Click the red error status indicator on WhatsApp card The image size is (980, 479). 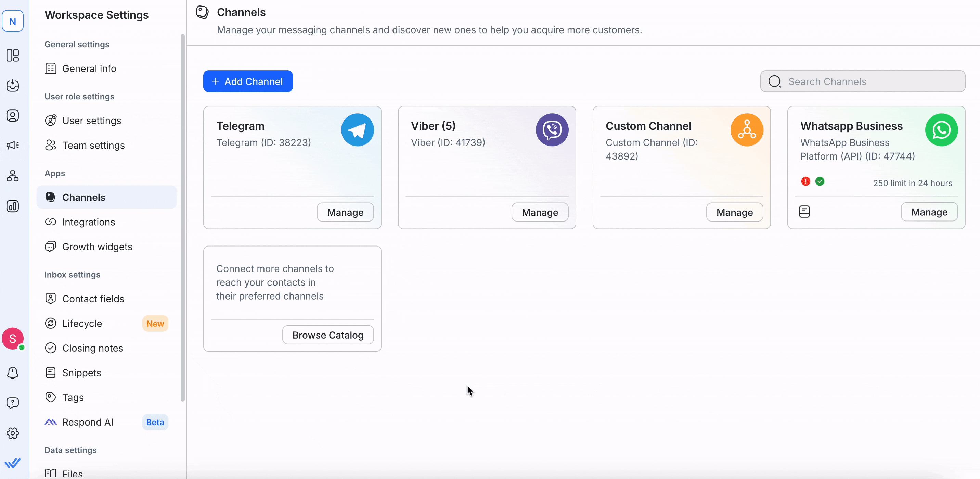click(x=805, y=181)
